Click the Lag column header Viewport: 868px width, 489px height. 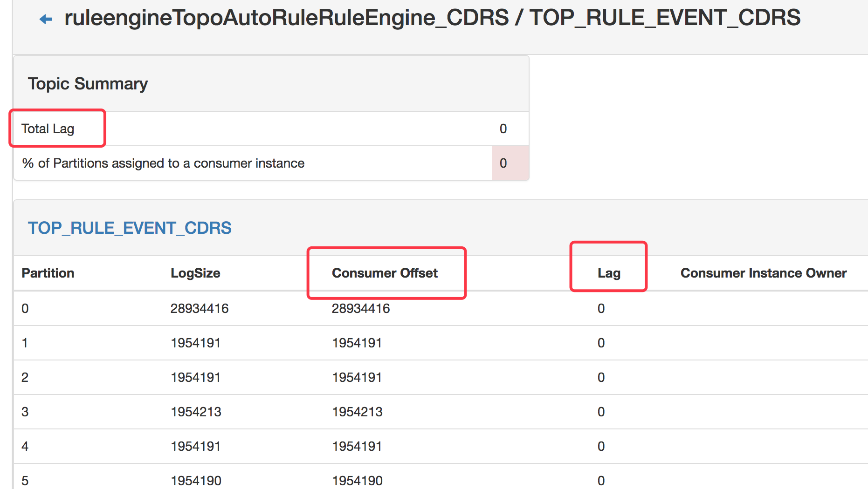(609, 273)
